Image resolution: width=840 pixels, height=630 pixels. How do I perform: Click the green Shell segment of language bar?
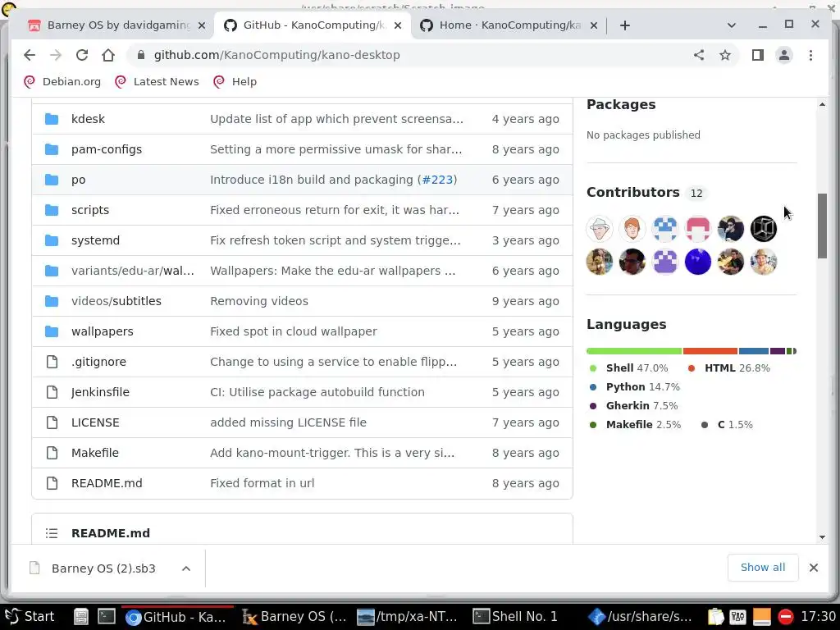tap(634, 351)
